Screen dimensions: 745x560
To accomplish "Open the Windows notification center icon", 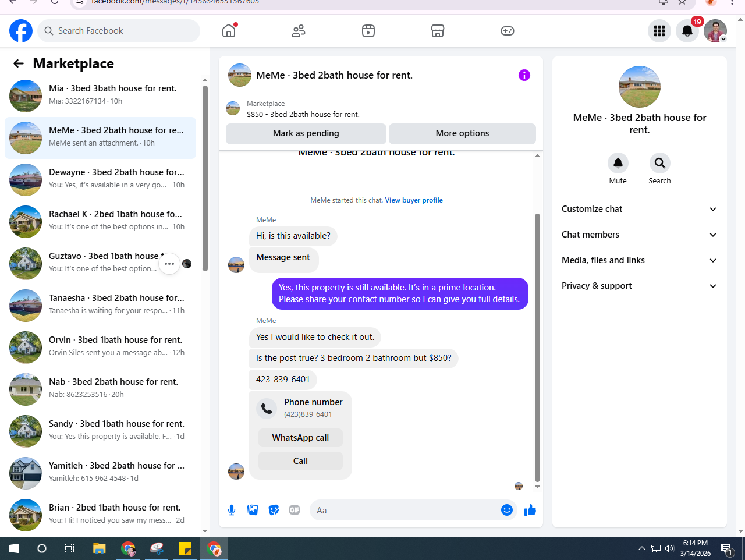I will [x=726, y=548].
